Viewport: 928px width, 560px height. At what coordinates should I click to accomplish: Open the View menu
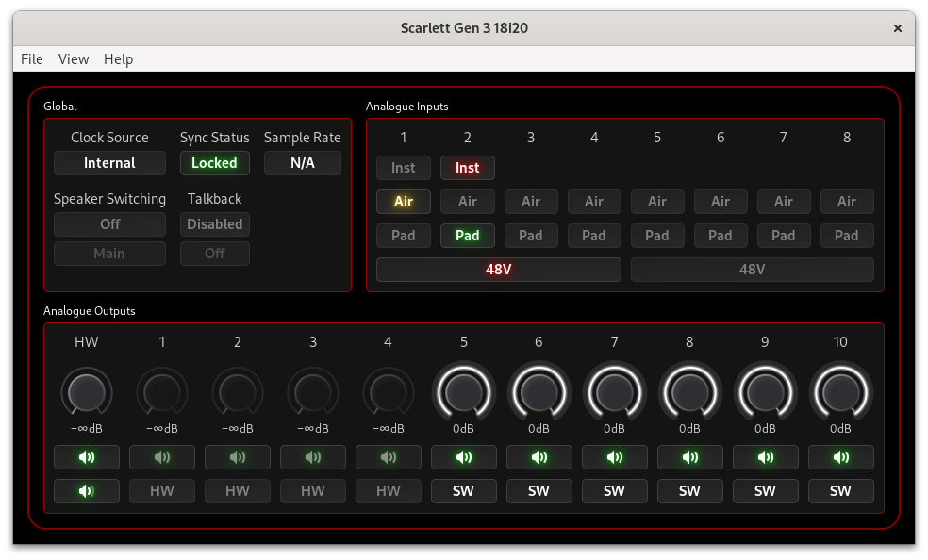(x=74, y=58)
